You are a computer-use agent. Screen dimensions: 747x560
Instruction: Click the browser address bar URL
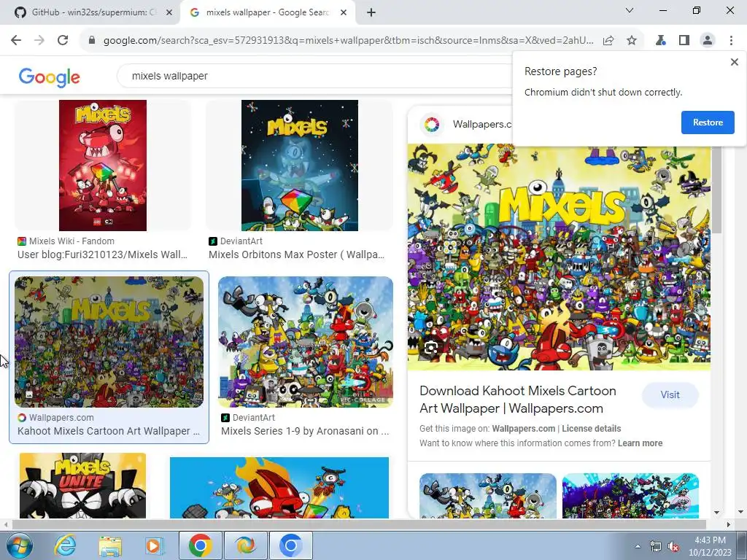tap(348, 41)
